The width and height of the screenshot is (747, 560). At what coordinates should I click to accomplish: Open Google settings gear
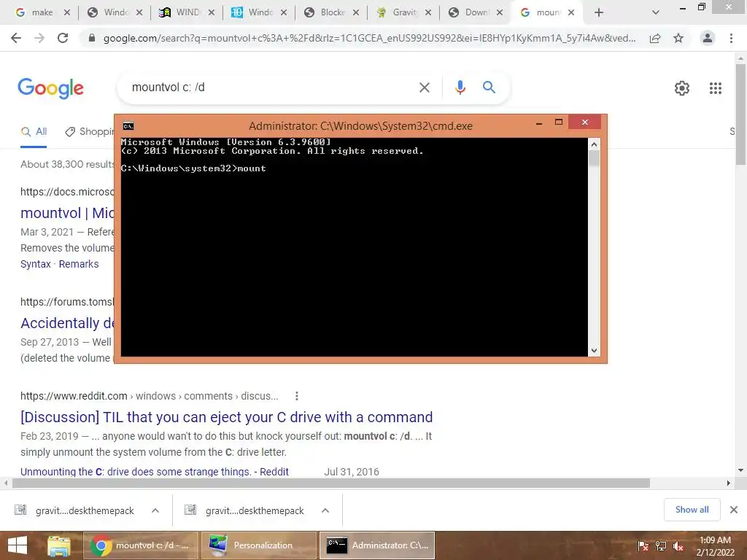(682, 88)
